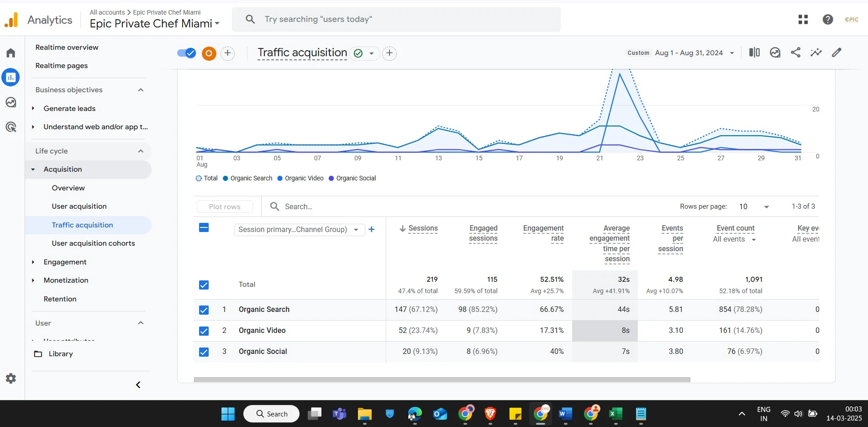The image size is (868, 427).
Task: Open the Google apps grid icon
Action: click(x=803, y=19)
